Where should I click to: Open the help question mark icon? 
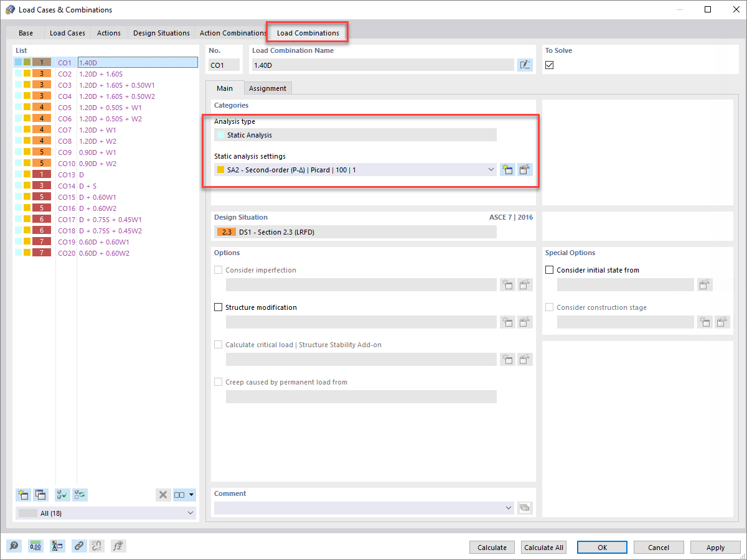pos(14,546)
